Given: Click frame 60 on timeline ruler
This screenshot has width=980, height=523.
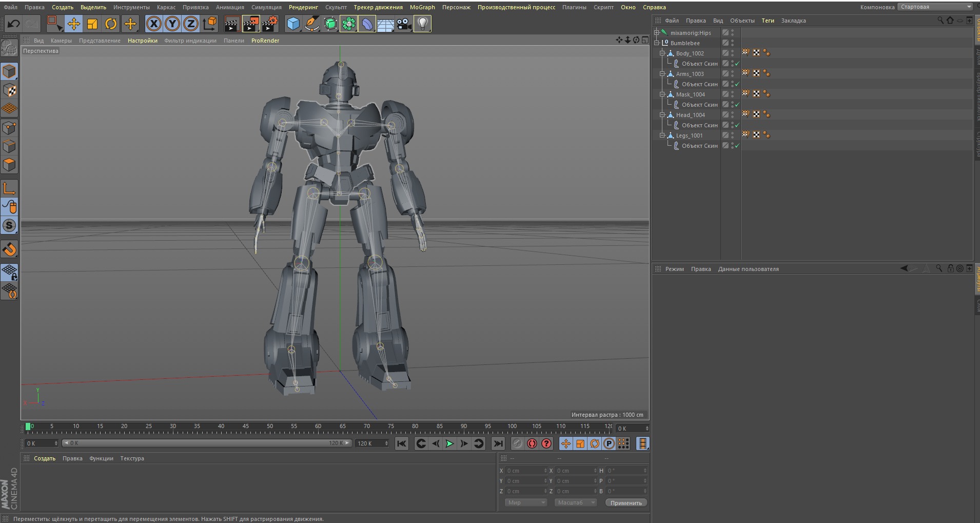Looking at the screenshot, I should point(318,427).
